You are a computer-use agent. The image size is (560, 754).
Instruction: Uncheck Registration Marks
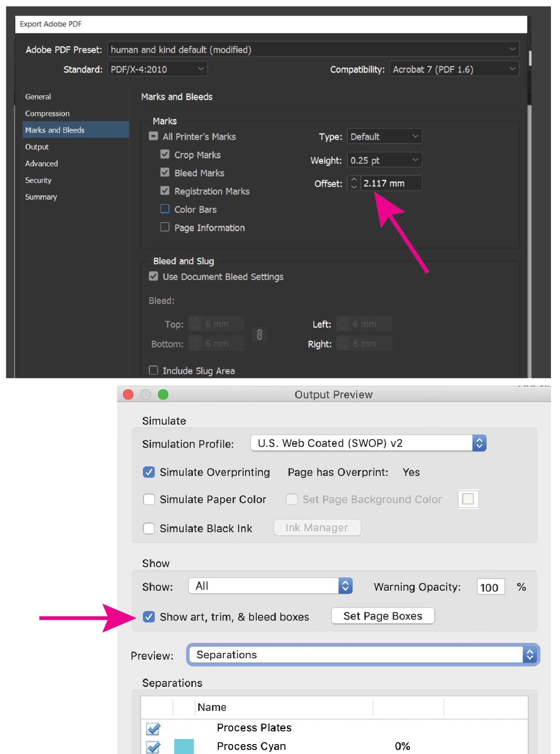coord(165,191)
